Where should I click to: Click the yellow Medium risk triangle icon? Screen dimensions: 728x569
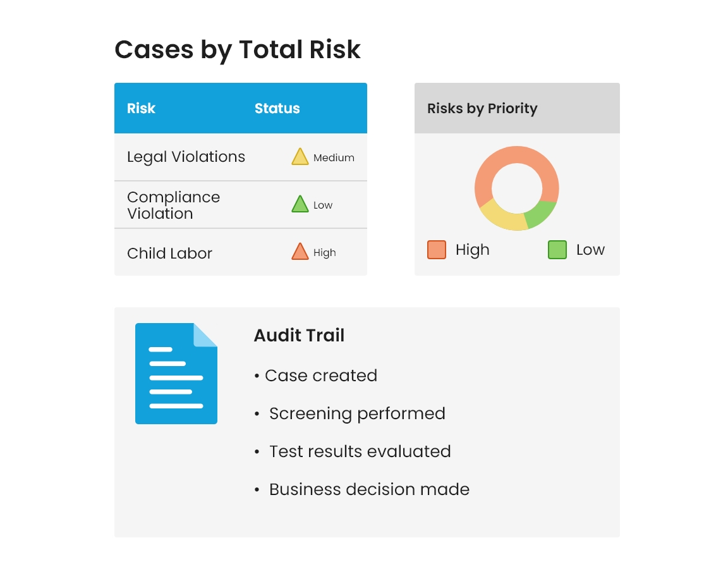click(300, 157)
